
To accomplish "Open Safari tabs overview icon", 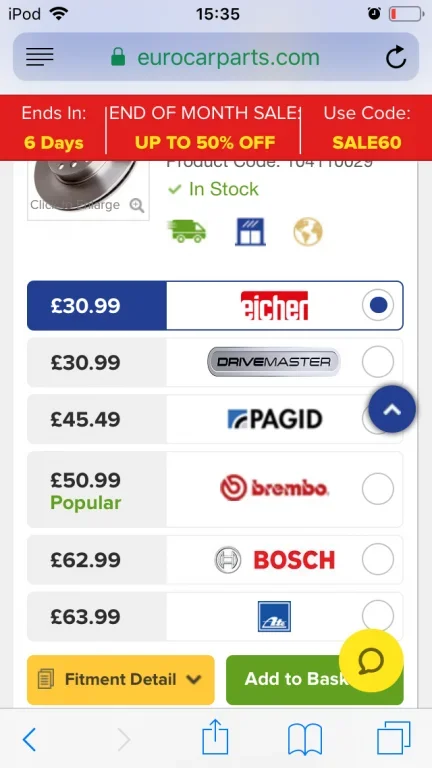I will click(393, 738).
